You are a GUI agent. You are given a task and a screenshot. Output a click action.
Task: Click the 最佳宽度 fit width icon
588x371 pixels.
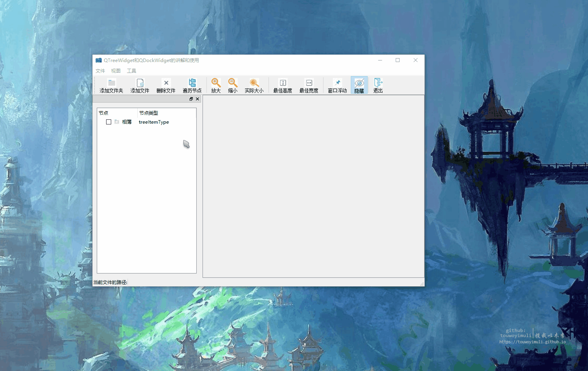(309, 83)
